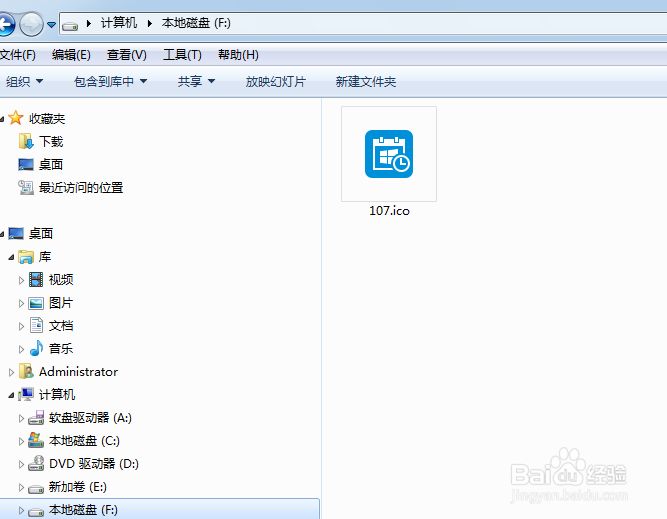Click 计算机 in the address bar path

[x=119, y=23]
